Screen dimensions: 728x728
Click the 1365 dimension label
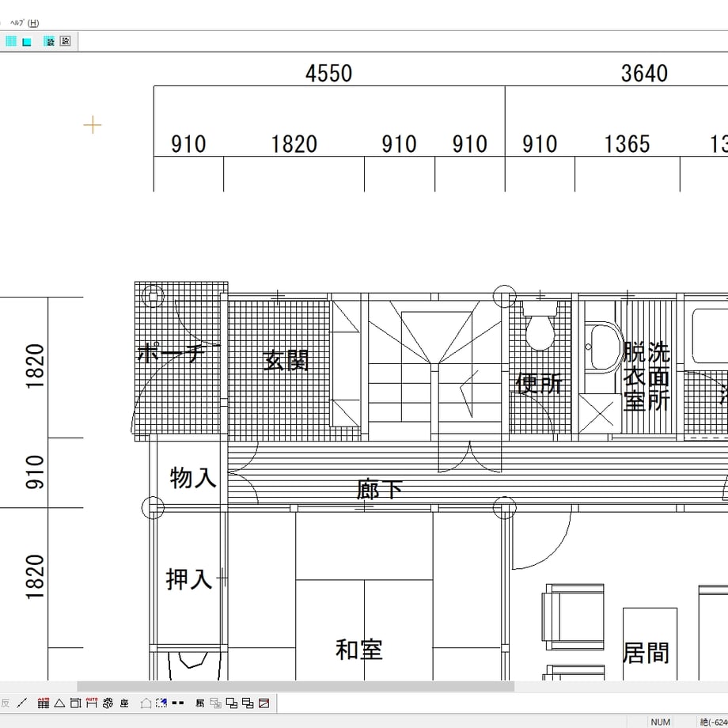[627, 144]
